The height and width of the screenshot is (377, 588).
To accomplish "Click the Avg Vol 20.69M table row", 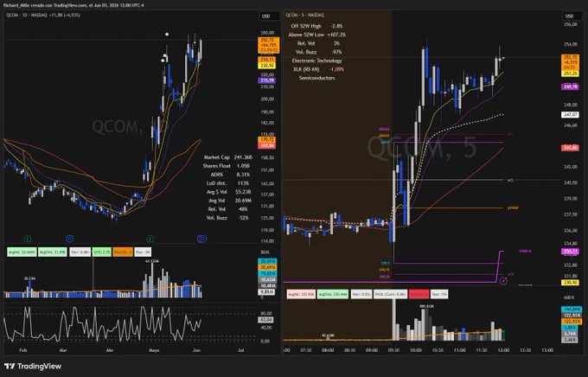I will pyautogui.click(x=229, y=201).
